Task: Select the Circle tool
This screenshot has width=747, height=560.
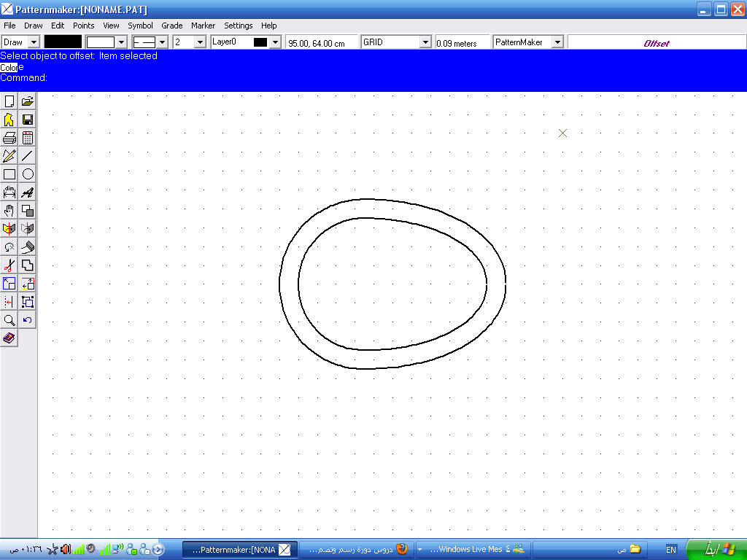Action: pyautogui.click(x=28, y=174)
